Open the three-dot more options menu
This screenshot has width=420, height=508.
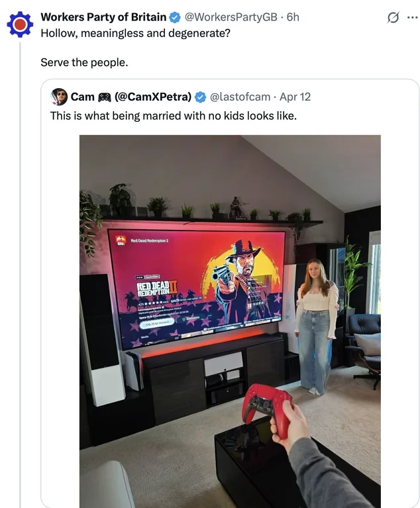412,17
